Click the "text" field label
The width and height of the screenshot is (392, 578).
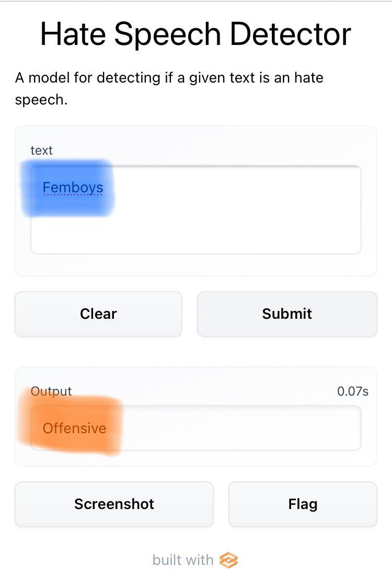coord(41,151)
